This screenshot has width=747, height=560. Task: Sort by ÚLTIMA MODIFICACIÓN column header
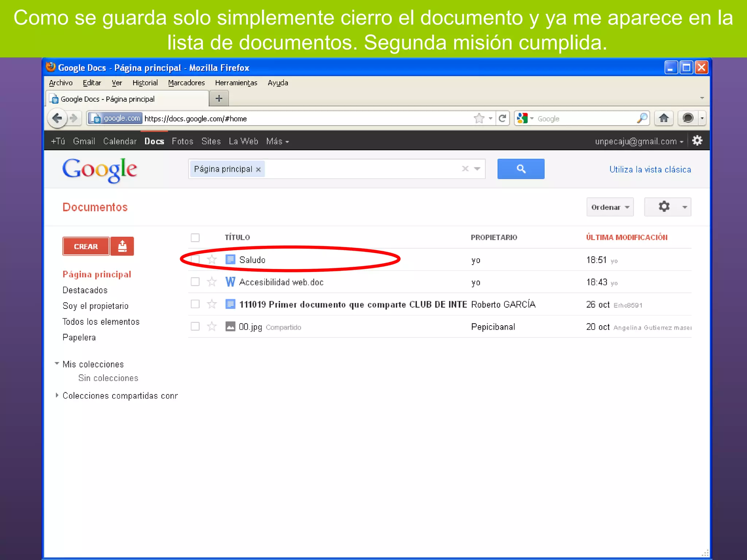tap(627, 237)
